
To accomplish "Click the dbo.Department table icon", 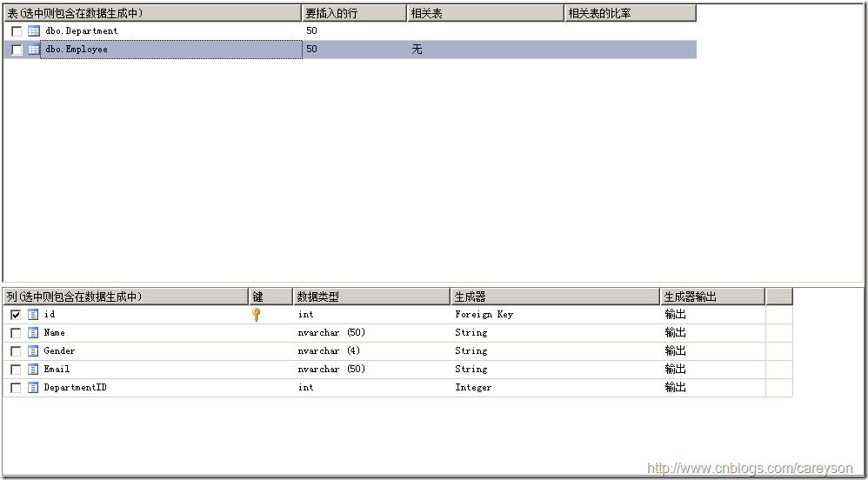I will click(x=34, y=31).
